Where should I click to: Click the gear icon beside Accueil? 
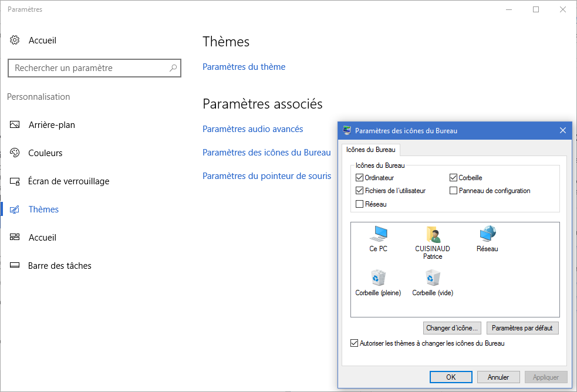[15, 40]
